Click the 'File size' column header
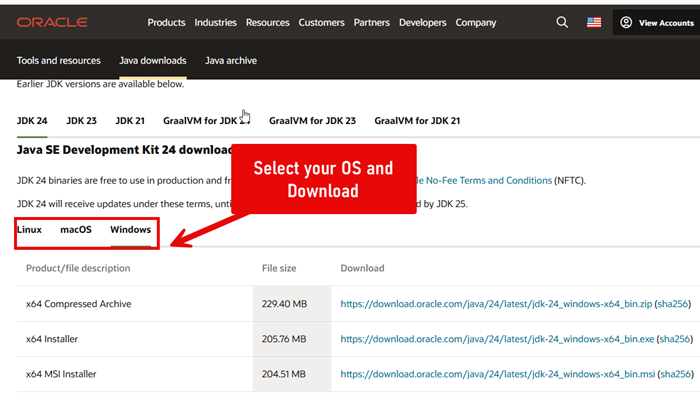This screenshot has height=406, width=700. point(279,268)
